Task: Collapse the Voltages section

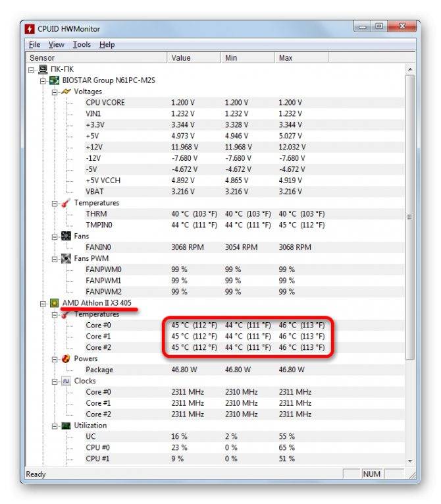Action: tap(55, 92)
